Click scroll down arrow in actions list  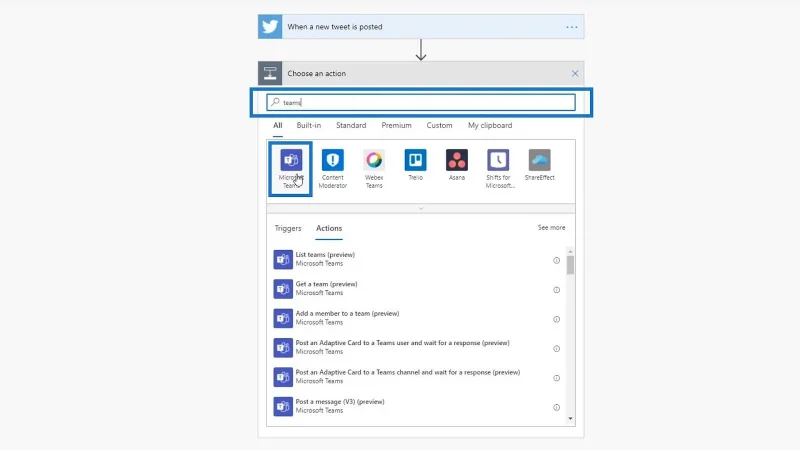tap(570, 419)
